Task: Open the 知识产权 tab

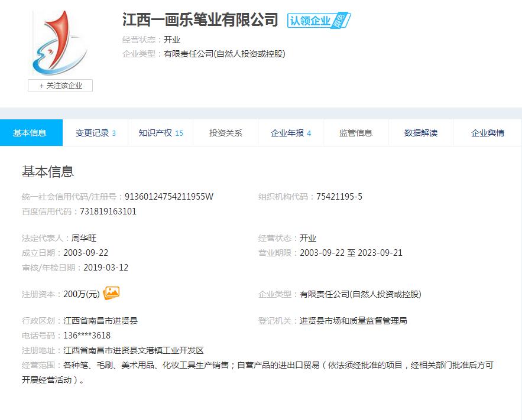Action: [x=160, y=133]
